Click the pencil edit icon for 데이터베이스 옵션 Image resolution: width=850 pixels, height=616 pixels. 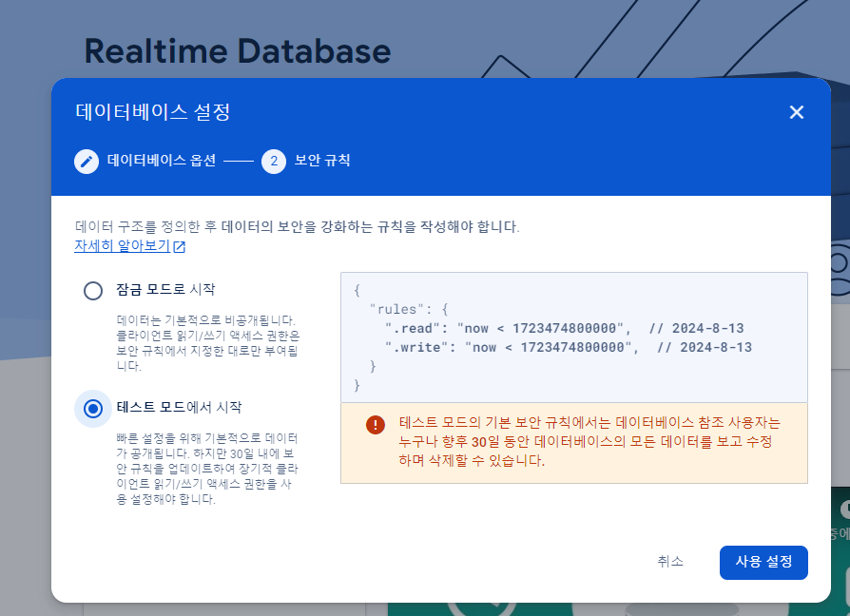[x=87, y=161]
